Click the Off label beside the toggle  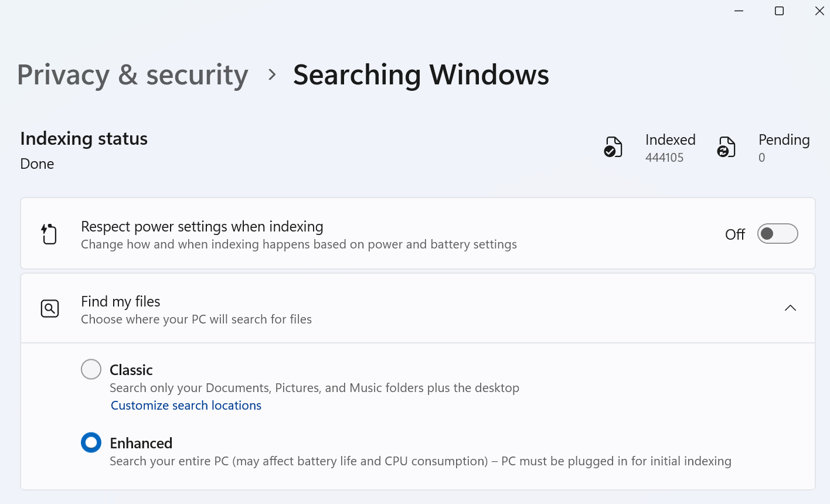pos(735,234)
